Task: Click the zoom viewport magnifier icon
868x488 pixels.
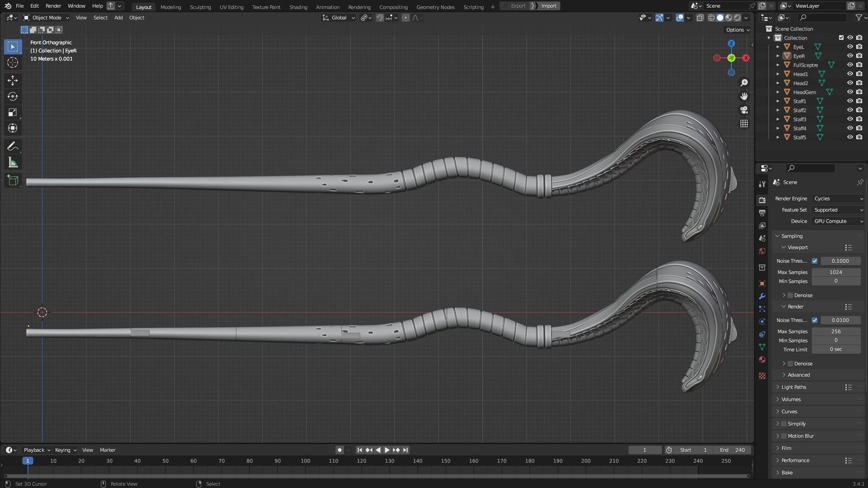Action: click(x=744, y=83)
